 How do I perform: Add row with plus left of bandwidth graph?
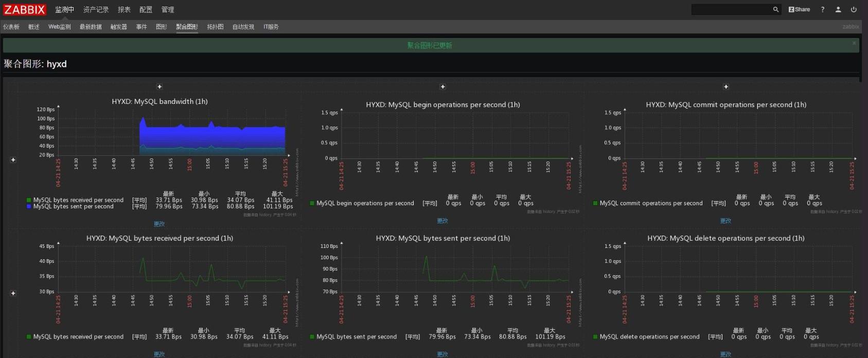13,160
